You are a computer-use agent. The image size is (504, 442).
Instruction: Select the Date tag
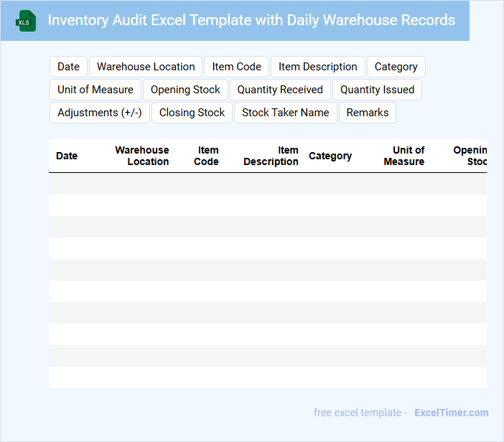tap(68, 67)
